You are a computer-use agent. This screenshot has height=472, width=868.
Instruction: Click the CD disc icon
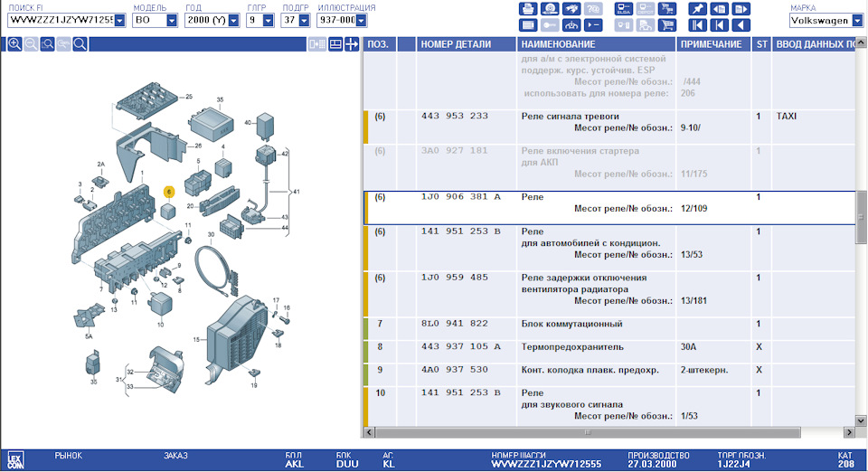point(549,9)
